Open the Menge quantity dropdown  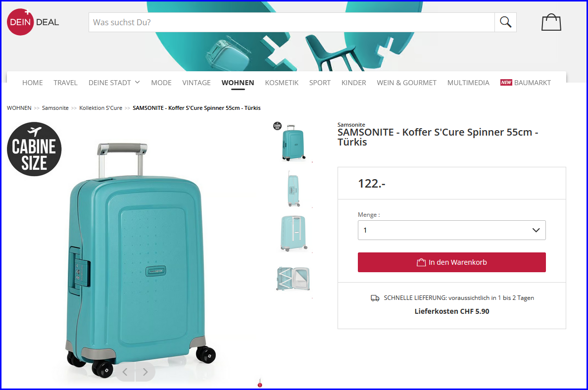(451, 230)
